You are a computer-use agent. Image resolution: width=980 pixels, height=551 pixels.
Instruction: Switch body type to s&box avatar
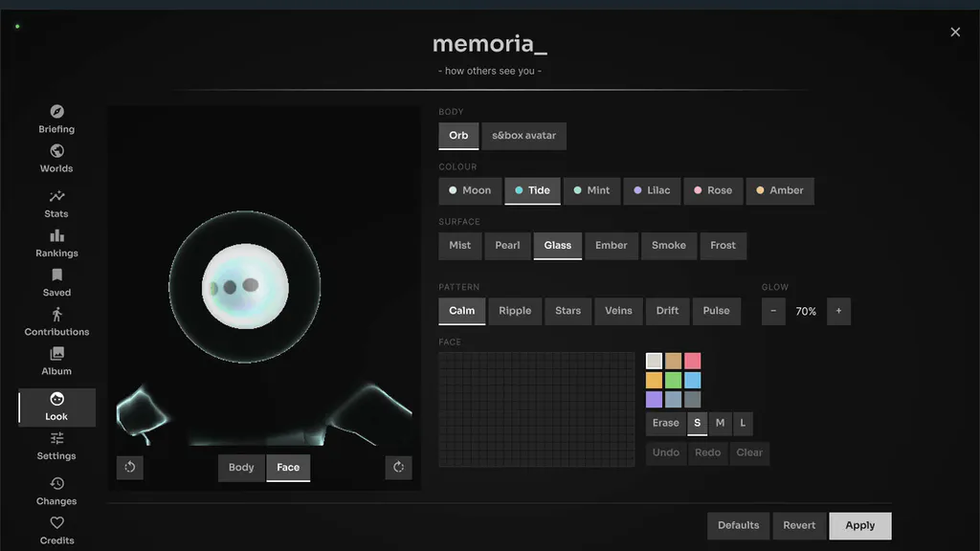[x=523, y=136]
